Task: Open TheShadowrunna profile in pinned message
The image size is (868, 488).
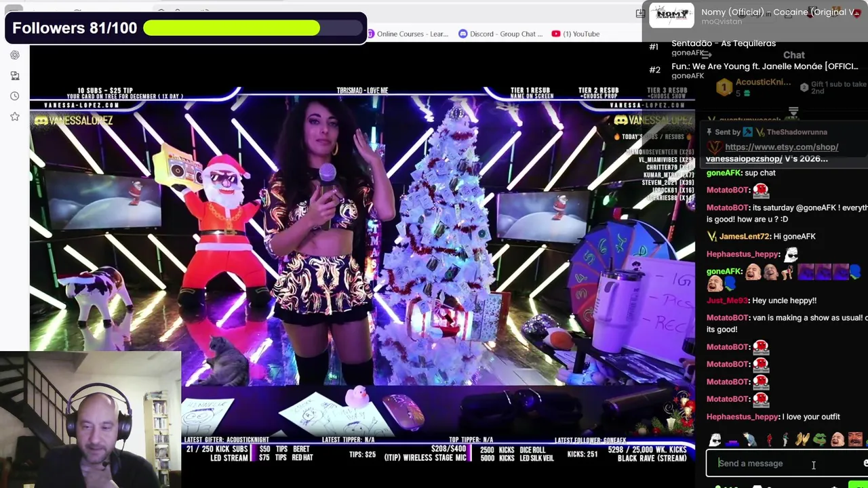Action: click(797, 132)
